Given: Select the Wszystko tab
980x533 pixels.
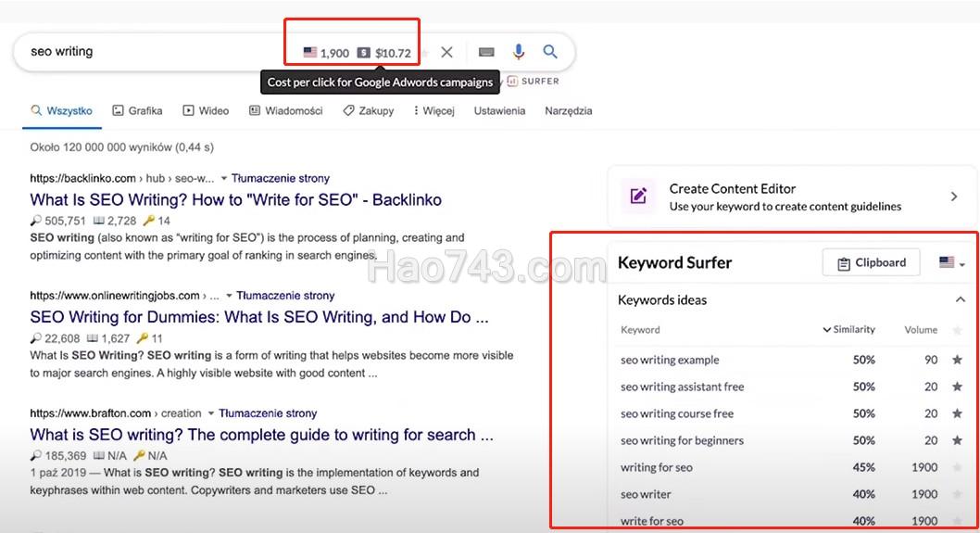Looking at the screenshot, I should (62, 110).
